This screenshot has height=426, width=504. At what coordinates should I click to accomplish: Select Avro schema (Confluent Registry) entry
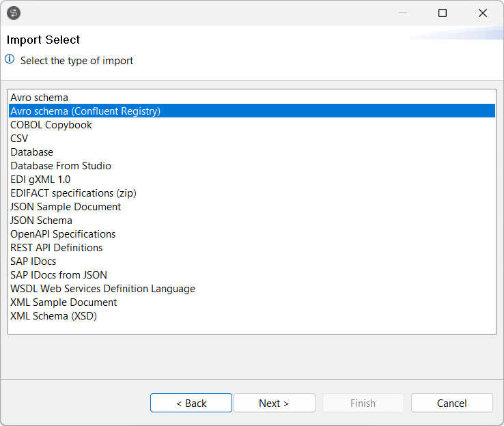tap(252, 111)
